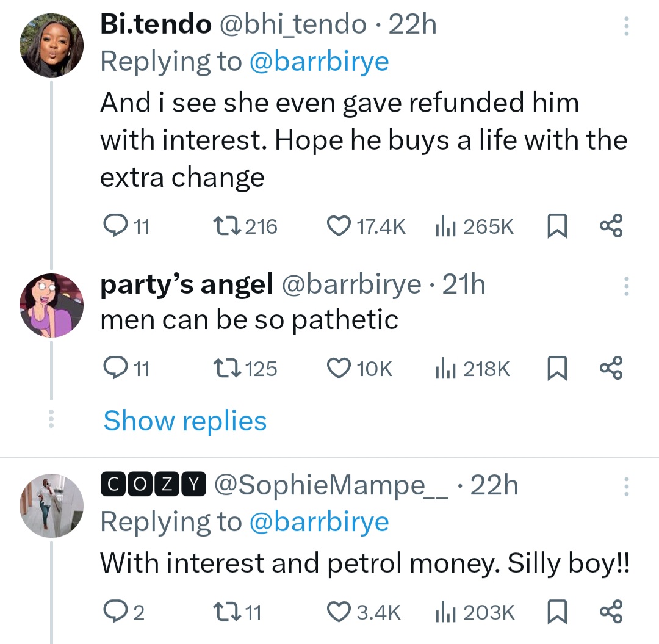This screenshot has height=644, width=659.
Task: Open more options for party's angel tweet
Action: (625, 286)
